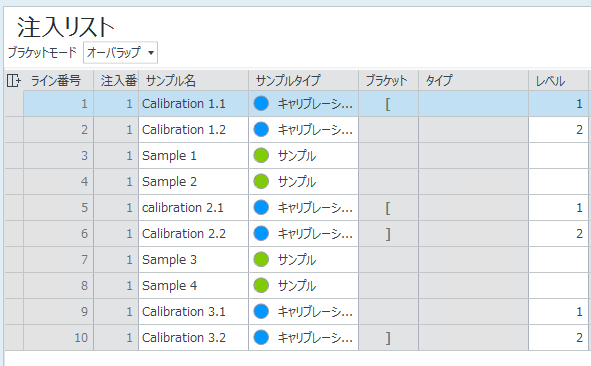The image size is (591, 366).
Task: Click the blue calibration icon for Calibration 1.1
Action: [261, 103]
